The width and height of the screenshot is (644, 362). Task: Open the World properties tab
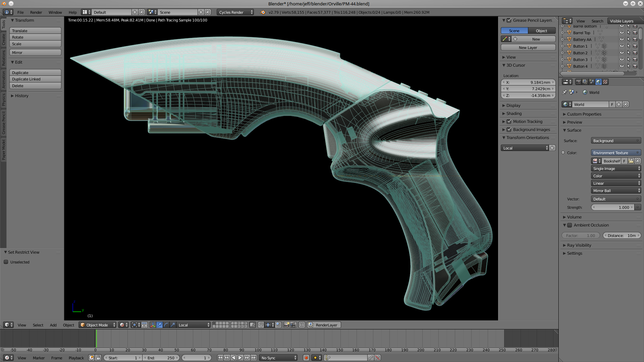tap(598, 82)
